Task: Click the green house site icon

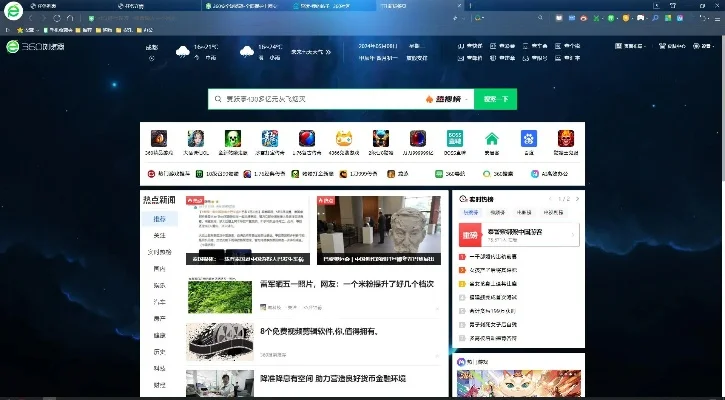Action: [x=492, y=139]
